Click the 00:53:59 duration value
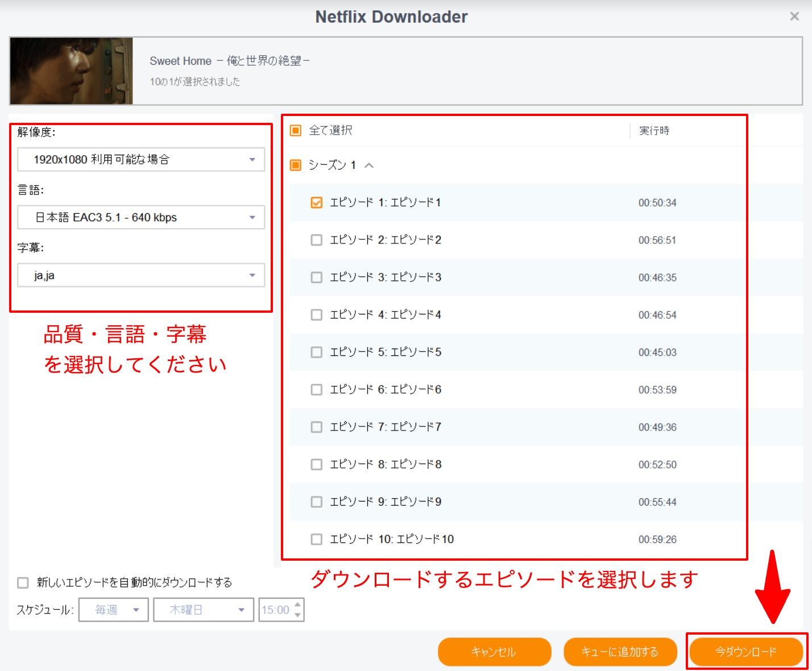The height and width of the screenshot is (671, 812). (x=657, y=390)
